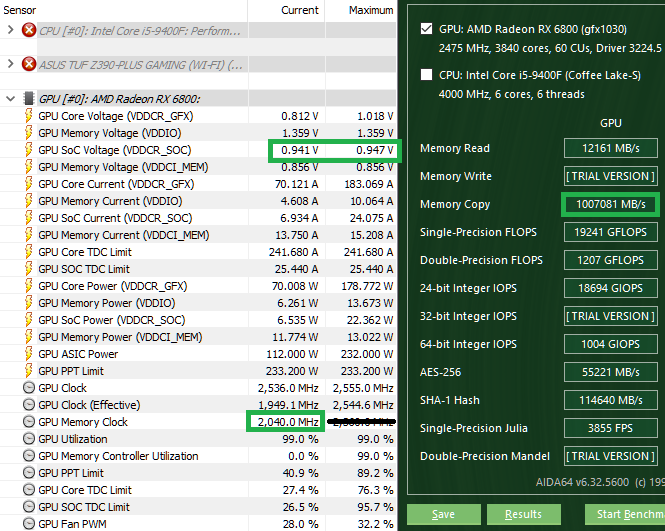Click the 64-bit Integer IOPS 1004 GIOPS result
Screen dimensions: 665x531
pyautogui.click(x=611, y=344)
